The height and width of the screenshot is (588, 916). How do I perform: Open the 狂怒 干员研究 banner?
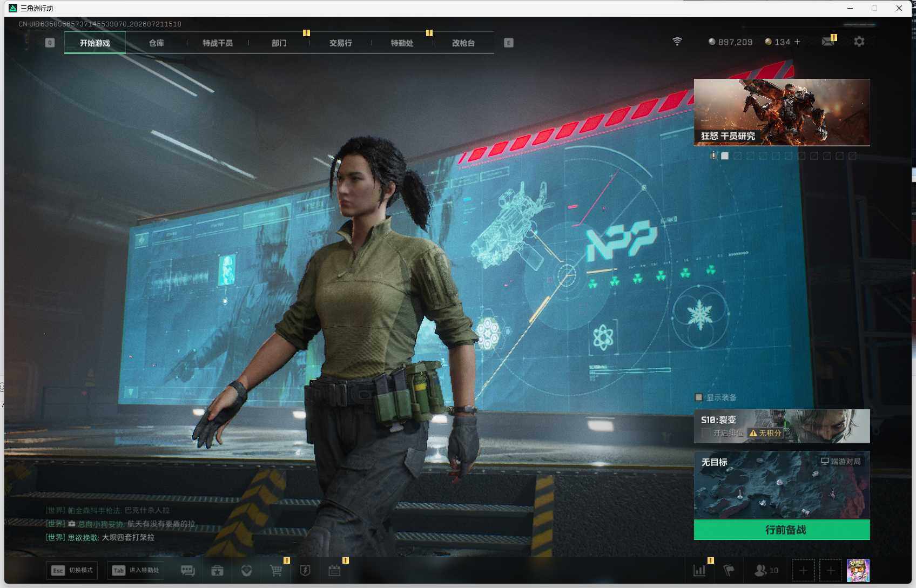tap(782, 112)
